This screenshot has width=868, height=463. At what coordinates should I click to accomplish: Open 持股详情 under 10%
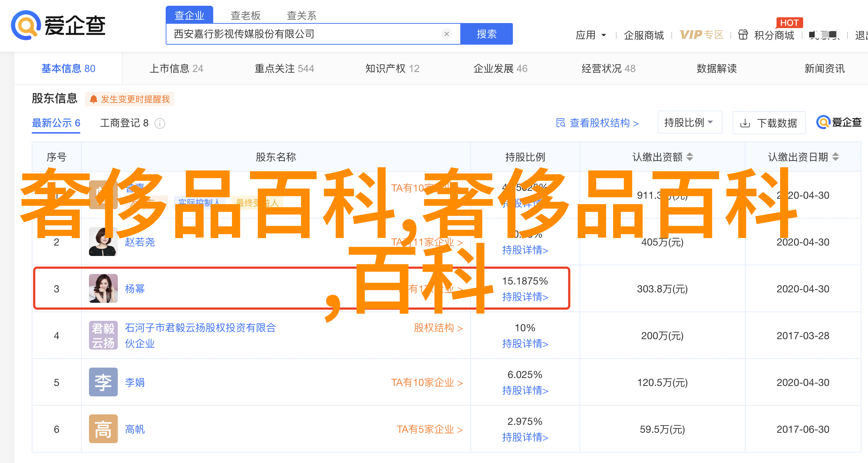[x=525, y=343]
